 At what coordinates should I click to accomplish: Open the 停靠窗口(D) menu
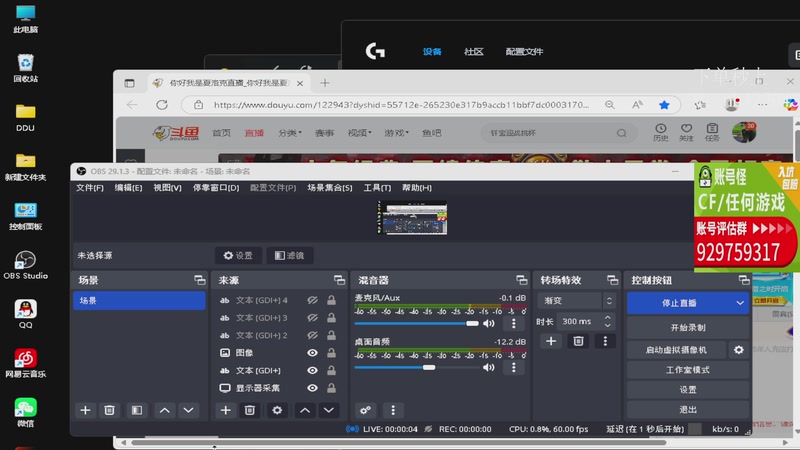click(216, 188)
